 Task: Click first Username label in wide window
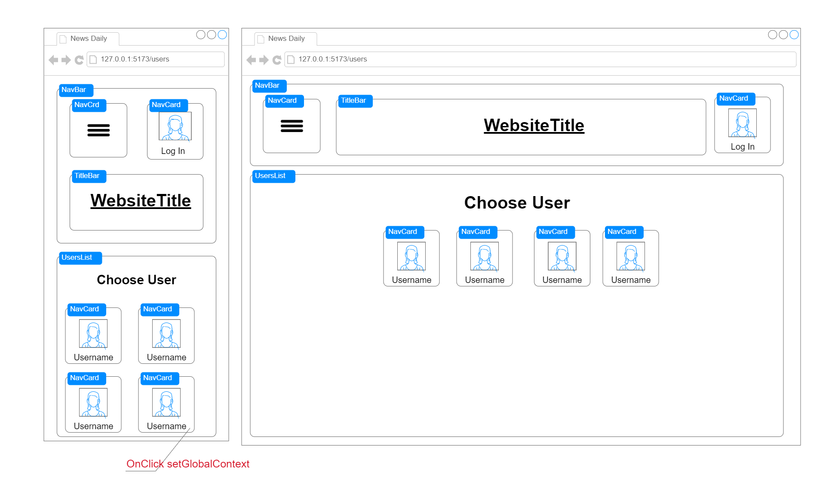pos(411,280)
